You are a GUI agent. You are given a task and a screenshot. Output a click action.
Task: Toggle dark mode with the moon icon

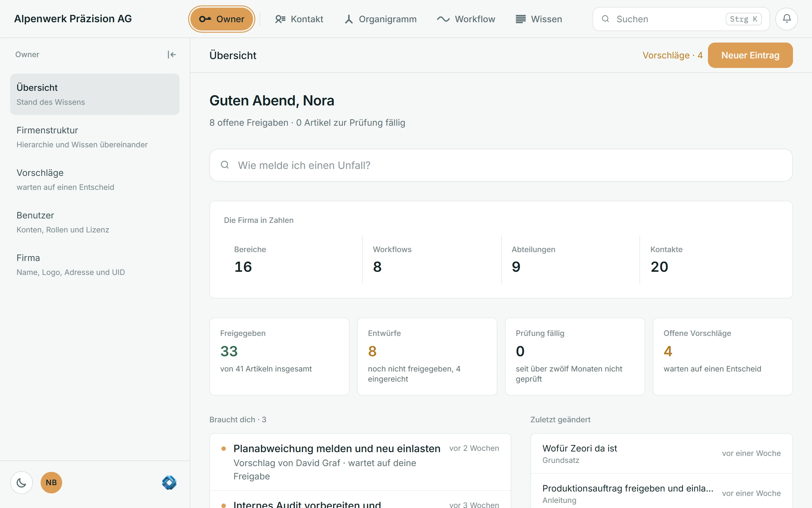pos(22,483)
